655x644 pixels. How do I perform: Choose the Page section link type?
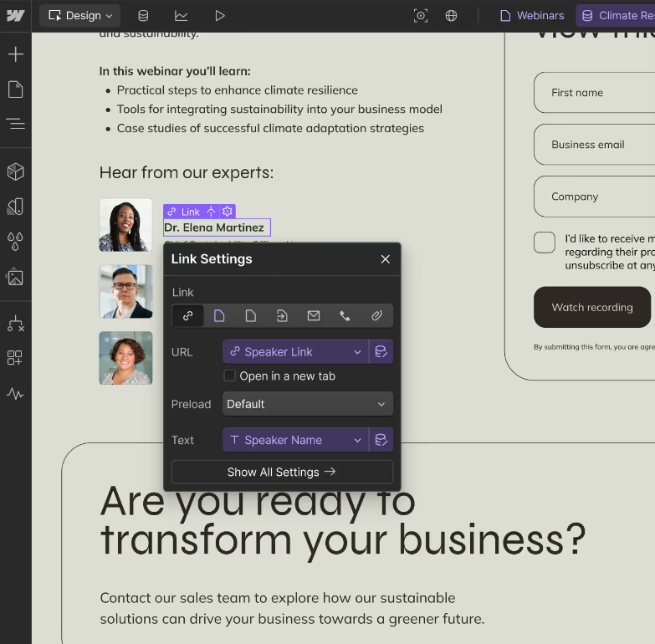[282, 316]
